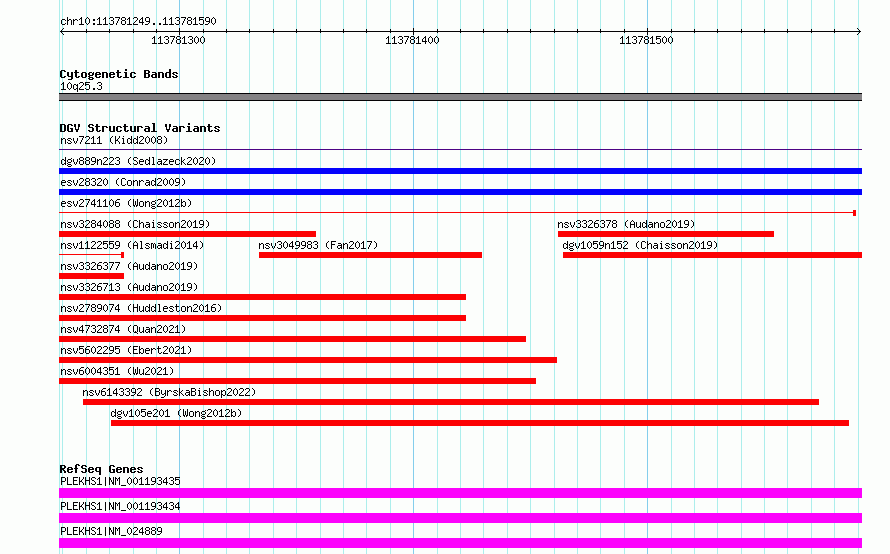Open variant dgv105e201 (Wong2012b)
Image resolution: width=890 pixels, height=554 pixels.
point(176,413)
